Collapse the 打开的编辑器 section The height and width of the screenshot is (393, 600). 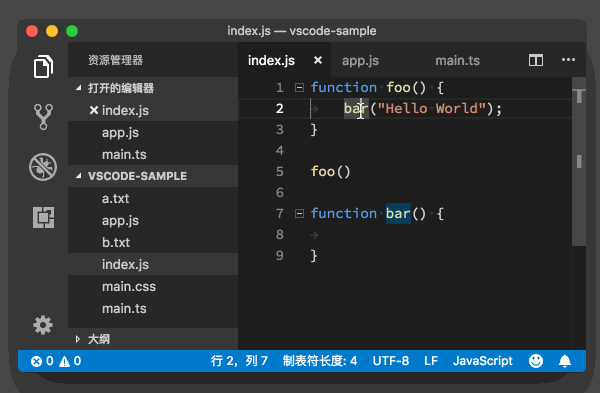pos(78,88)
